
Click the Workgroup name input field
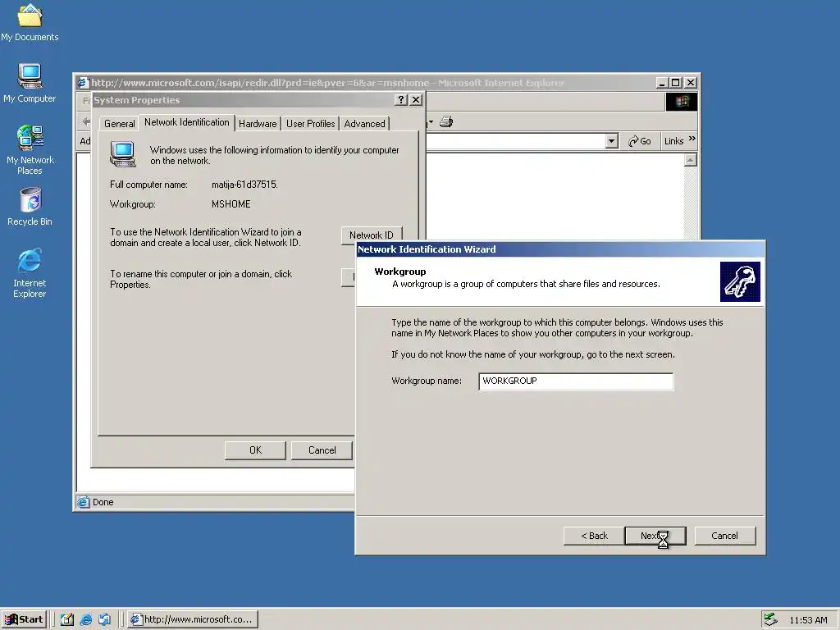576,381
